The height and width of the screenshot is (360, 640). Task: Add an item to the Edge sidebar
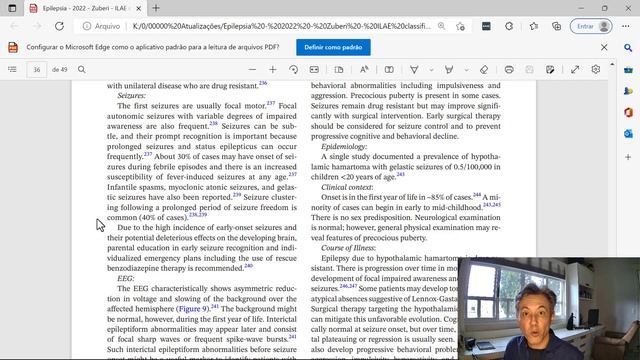[628, 157]
